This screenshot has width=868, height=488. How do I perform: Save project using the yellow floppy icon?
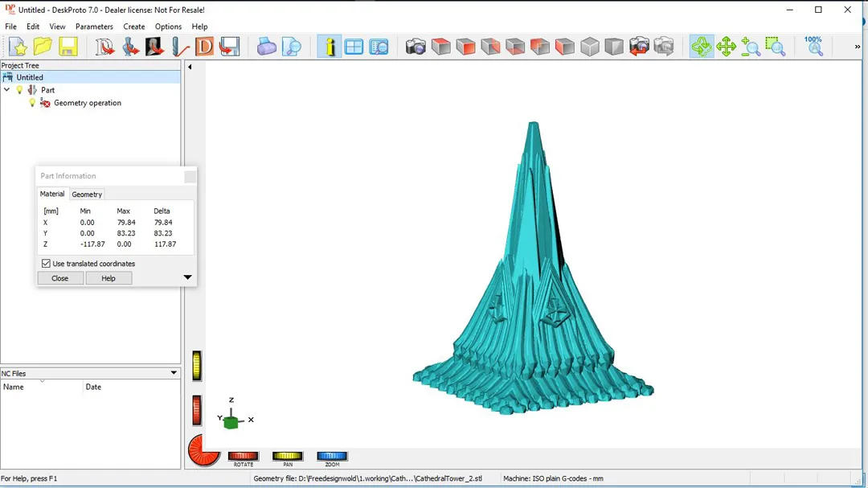[68, 47]
